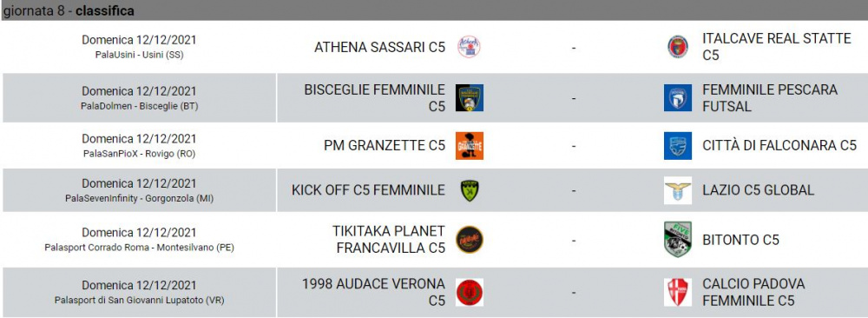Click the Italcave Real Statte crest icon
868x318 pixels.
coord(678,47)
